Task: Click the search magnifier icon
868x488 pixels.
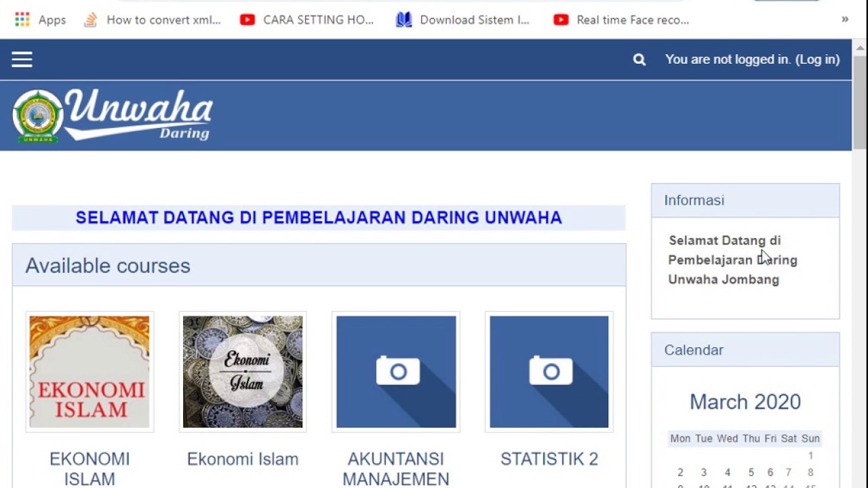Action: pos(639,60)
